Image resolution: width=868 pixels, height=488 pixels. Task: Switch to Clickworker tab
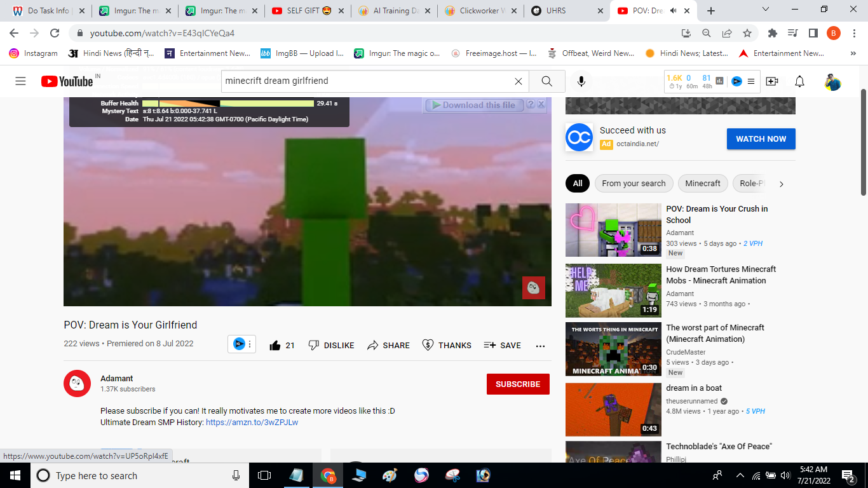pos(480,11)
